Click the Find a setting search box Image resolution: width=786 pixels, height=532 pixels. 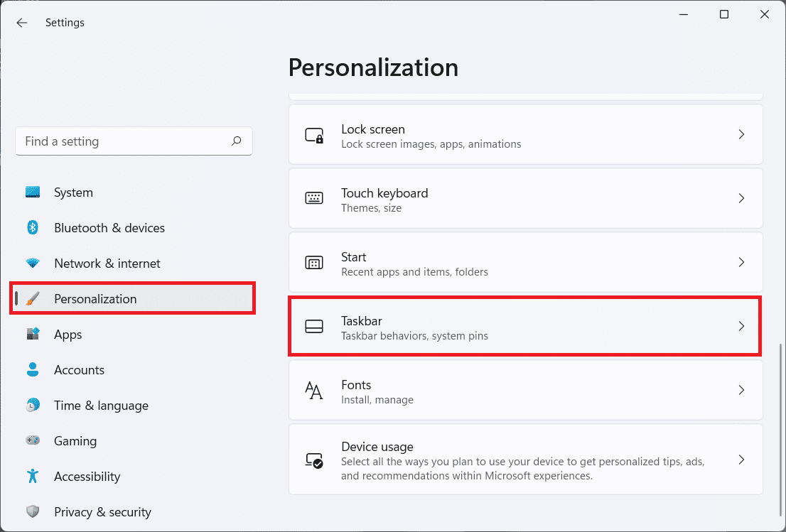(x=134, y=141)
